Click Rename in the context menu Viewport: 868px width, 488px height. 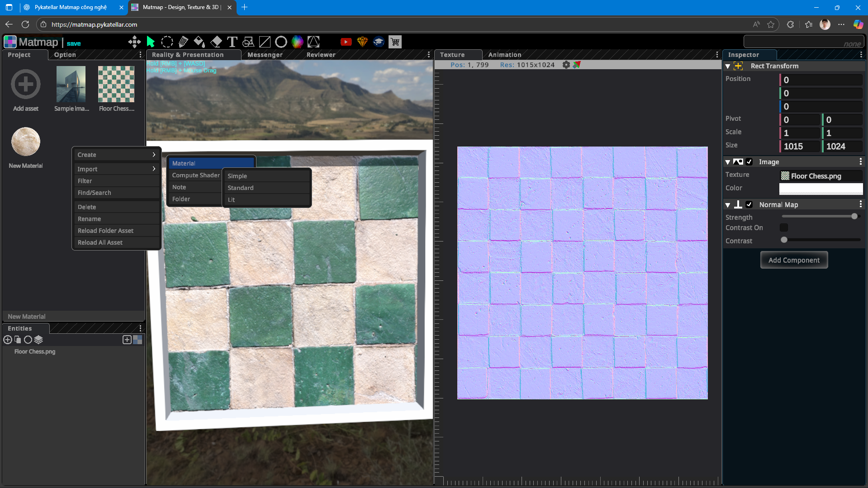[117, 219]
